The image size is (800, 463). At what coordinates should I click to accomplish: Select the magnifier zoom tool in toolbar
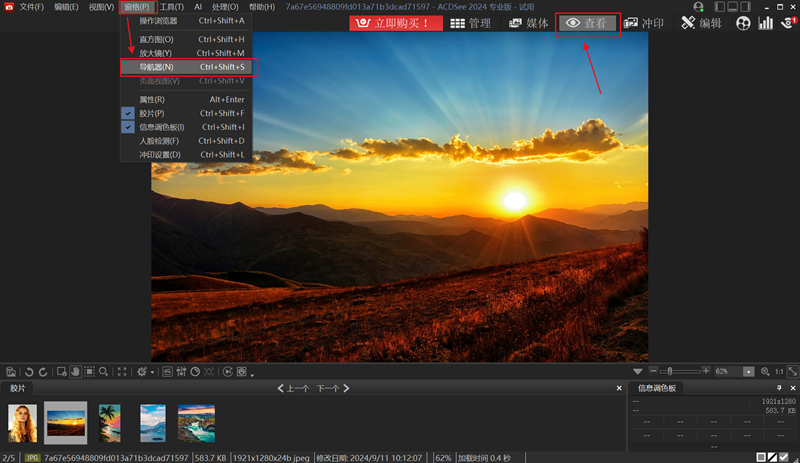[x=103, y=371]
